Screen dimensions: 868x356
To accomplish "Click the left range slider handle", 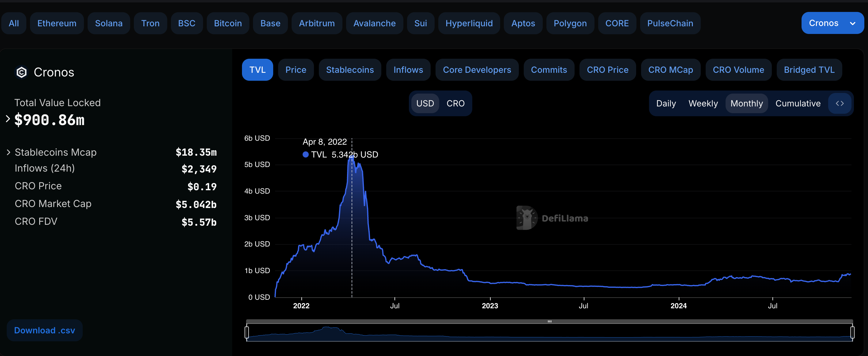I will click(247, 332).
